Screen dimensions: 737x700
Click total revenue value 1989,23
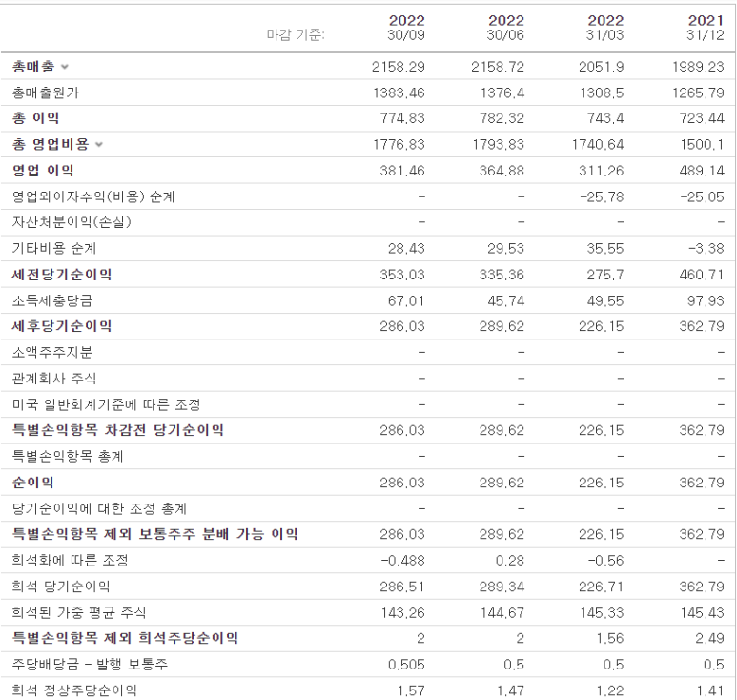click(x=698, y=67)
